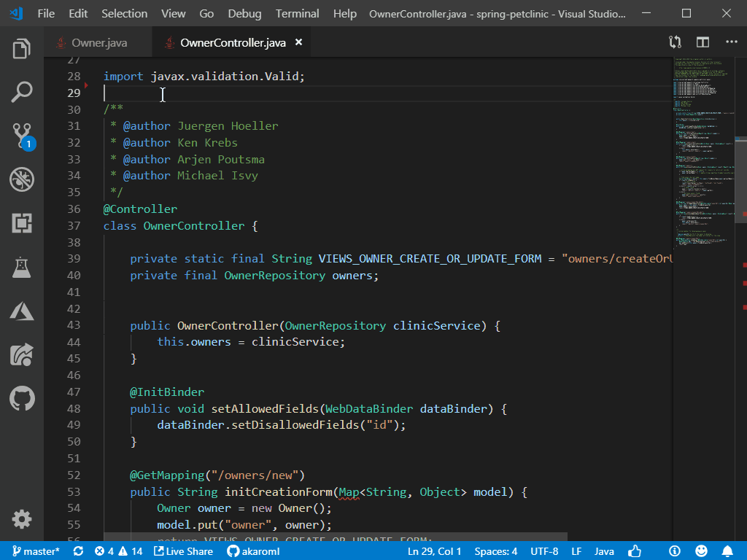This screenshot has height=560, width=747.
Task: Open the Source Control view showing one pending change
Action: point(22,136)
